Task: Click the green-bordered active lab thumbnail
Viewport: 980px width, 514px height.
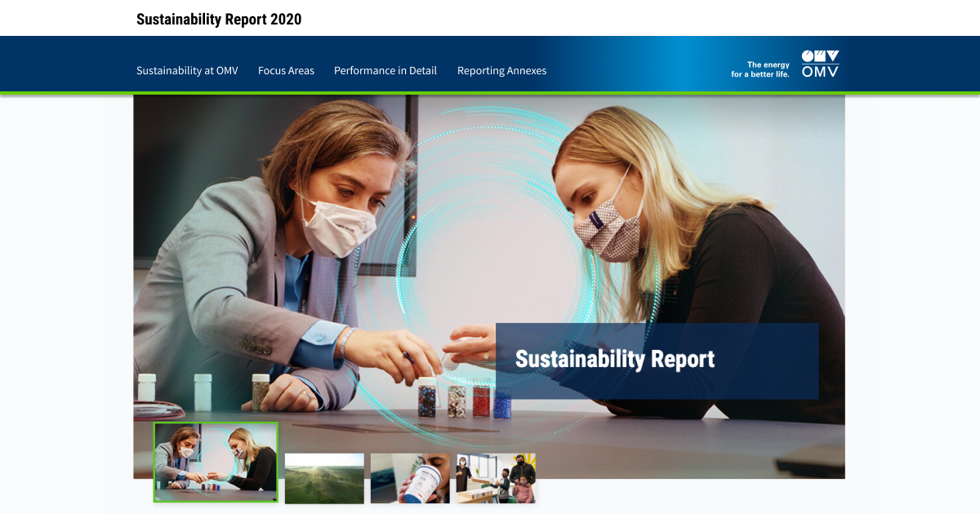Action: click(x=216, y=462)
